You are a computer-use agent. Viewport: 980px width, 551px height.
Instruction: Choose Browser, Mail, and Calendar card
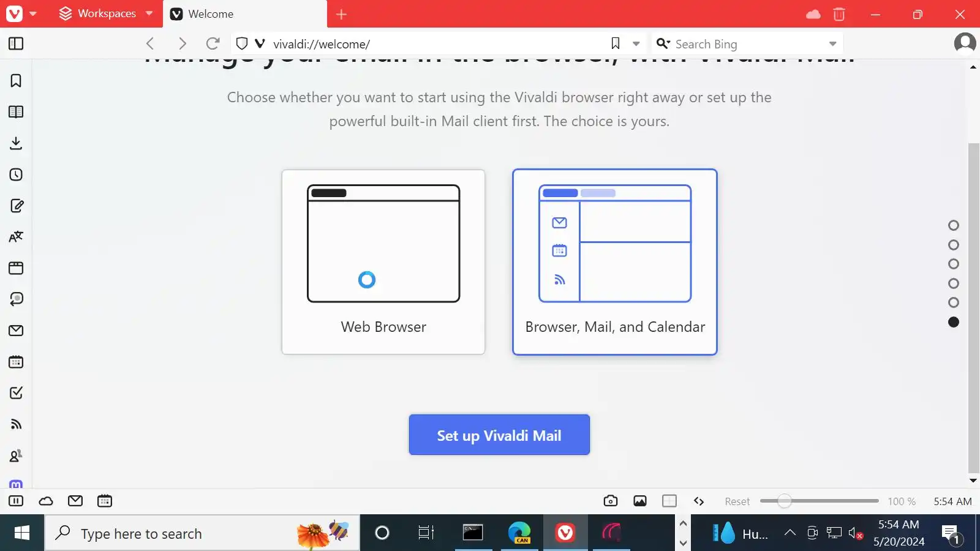(615, 262)
